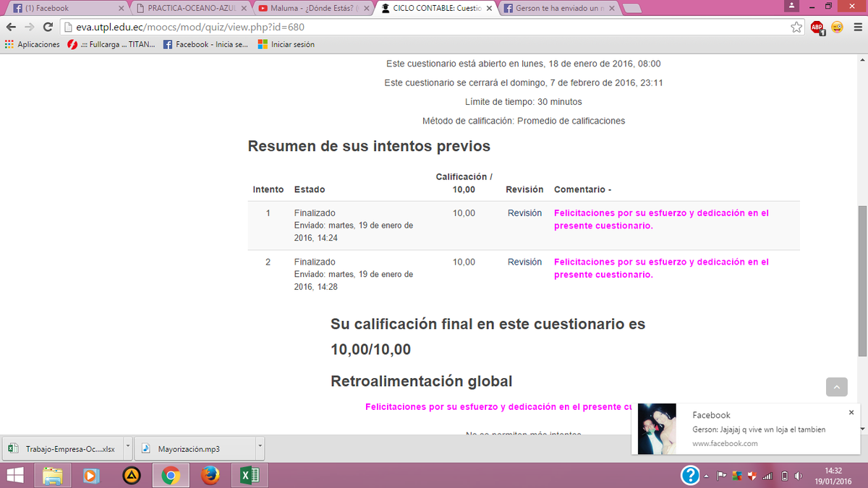Open the Mayorización.mp3 download

(196, 448)
